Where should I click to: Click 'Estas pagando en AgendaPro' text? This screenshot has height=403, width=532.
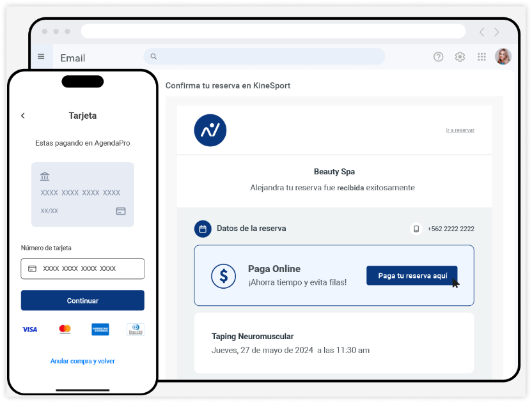tap(82, 143)
